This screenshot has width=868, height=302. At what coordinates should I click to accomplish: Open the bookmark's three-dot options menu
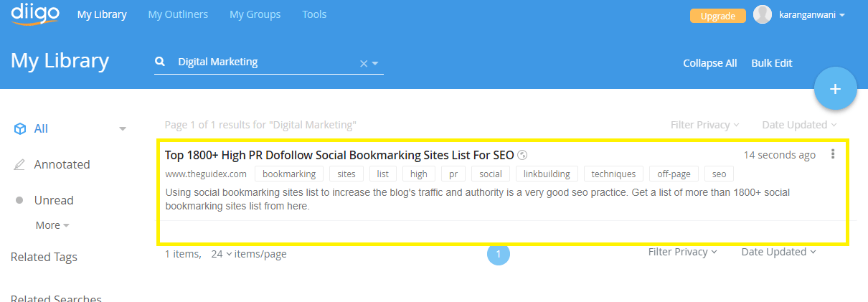[832, 154]
